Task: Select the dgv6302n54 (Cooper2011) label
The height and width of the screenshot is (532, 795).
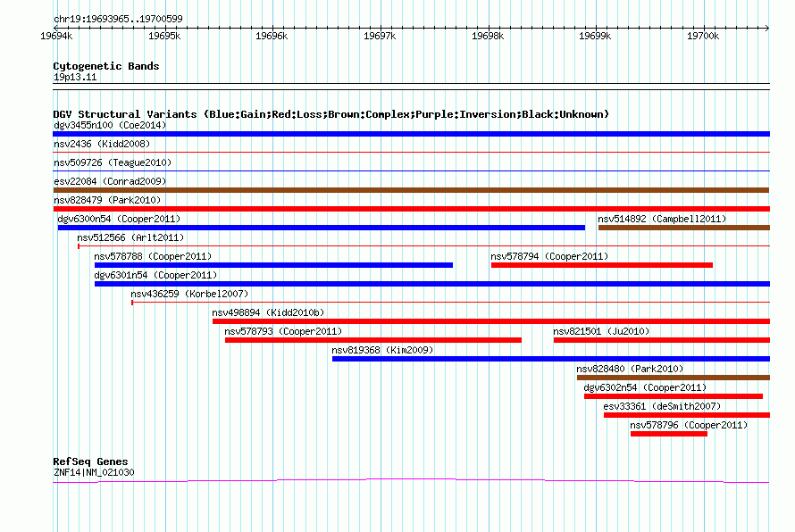Action: [645, 387]
